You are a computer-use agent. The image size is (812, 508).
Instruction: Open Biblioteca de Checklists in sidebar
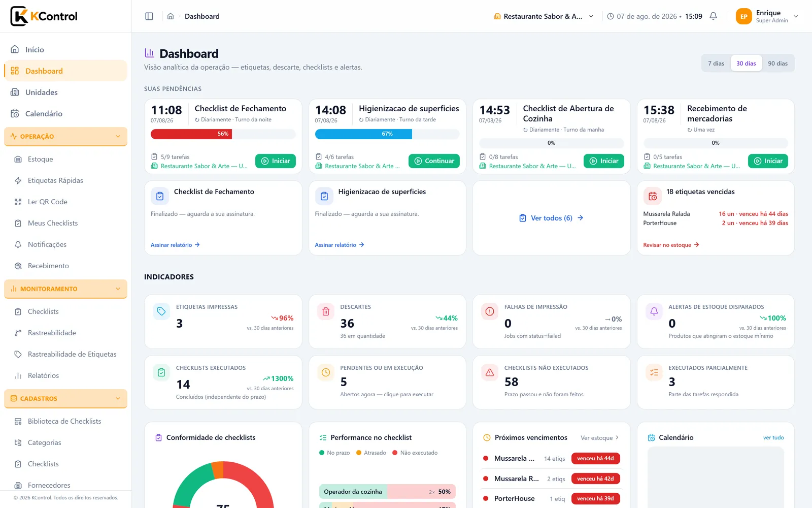point(65,421)
